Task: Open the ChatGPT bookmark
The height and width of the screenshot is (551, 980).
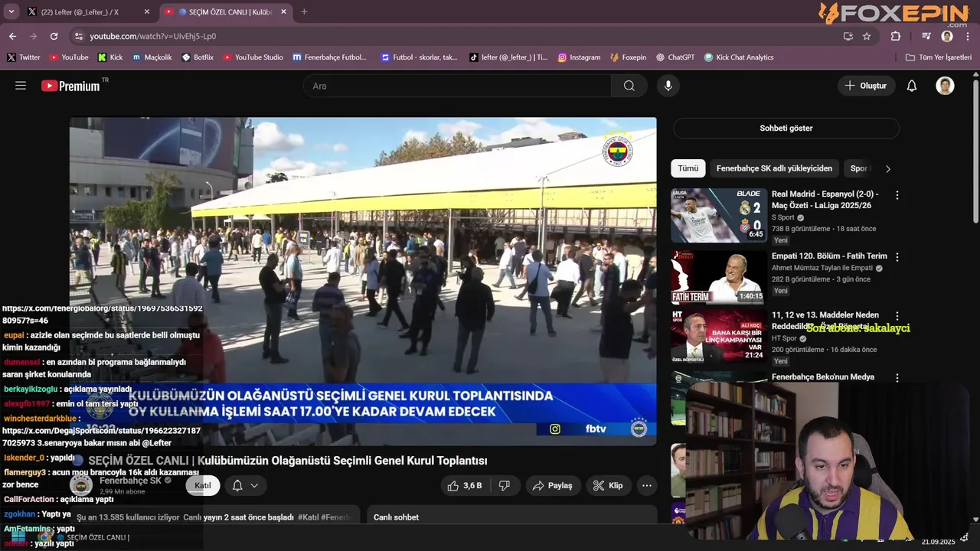Action: pos(675,57)
